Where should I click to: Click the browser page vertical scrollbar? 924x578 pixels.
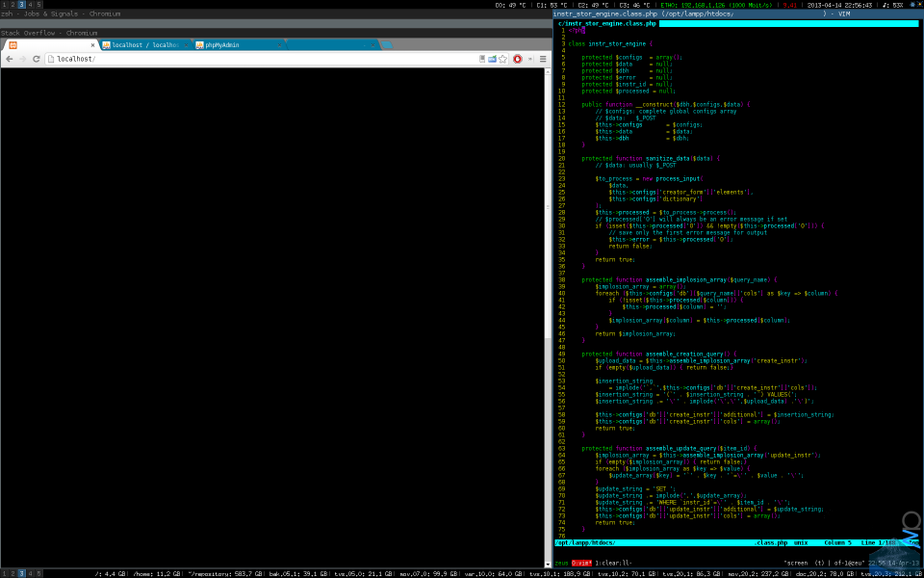click(x=548, y=319)
